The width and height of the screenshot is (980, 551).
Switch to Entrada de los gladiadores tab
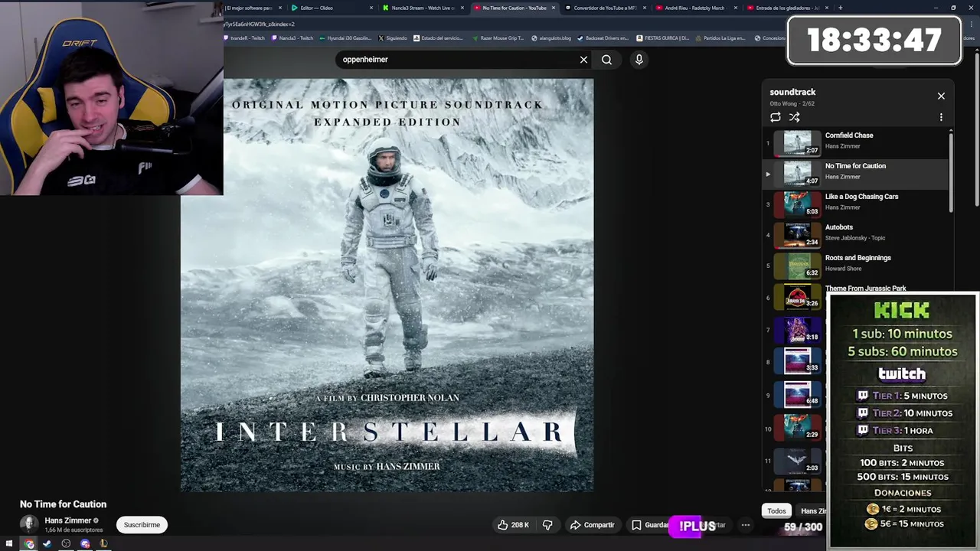pos(787,8)
